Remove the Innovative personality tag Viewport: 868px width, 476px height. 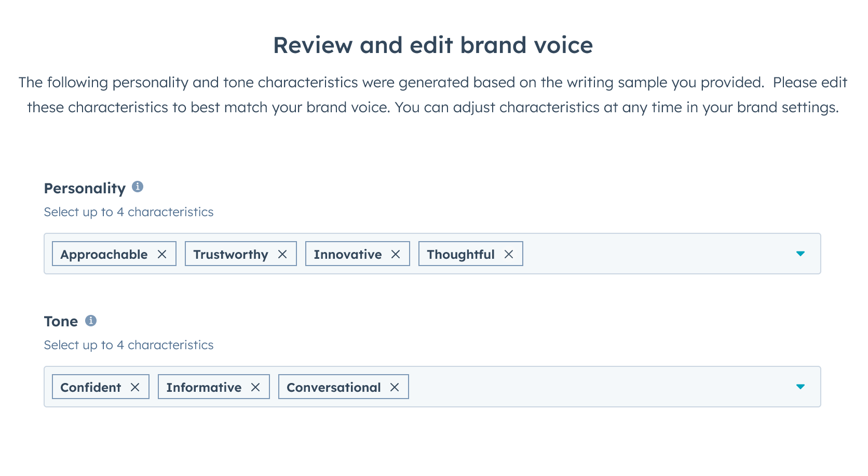point(396,254)
